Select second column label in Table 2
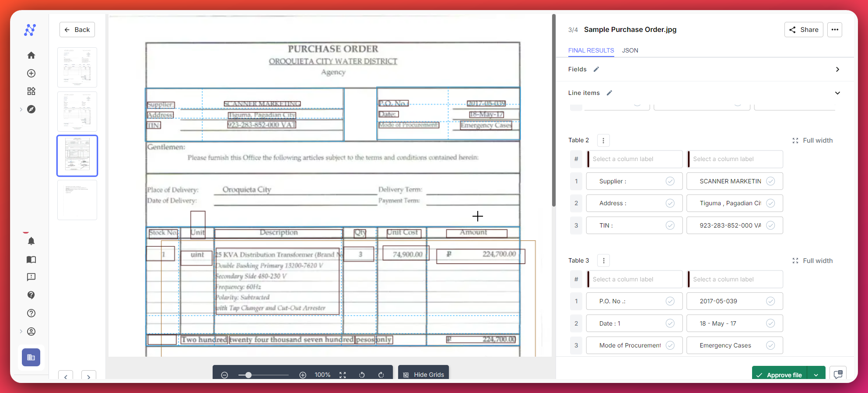868x393 pixels. pos(735,159)
